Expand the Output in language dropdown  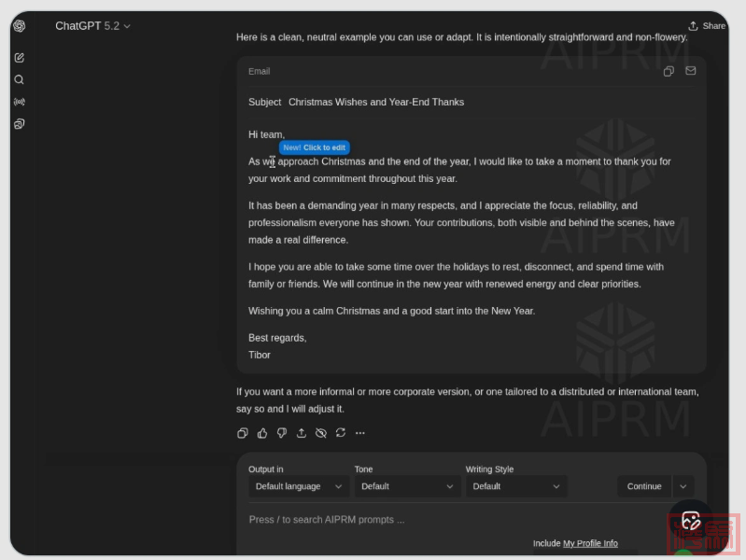point(298,486)
